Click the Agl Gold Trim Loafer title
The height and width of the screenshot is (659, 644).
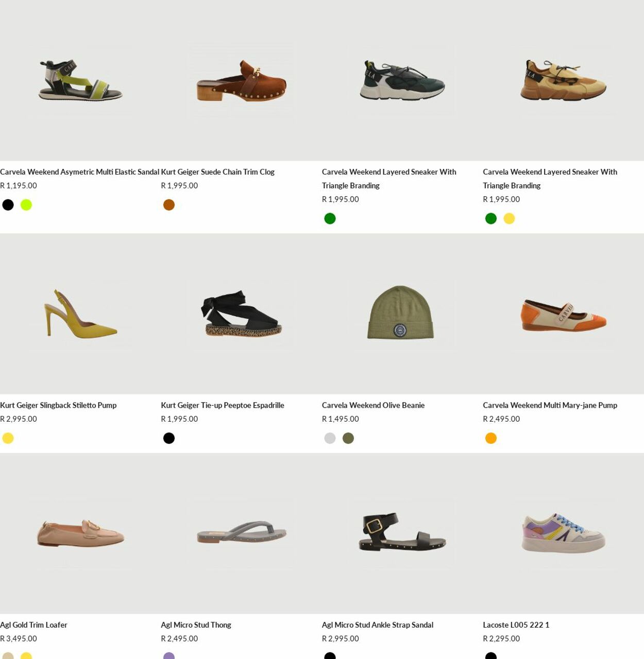click(x=33, y=625)
